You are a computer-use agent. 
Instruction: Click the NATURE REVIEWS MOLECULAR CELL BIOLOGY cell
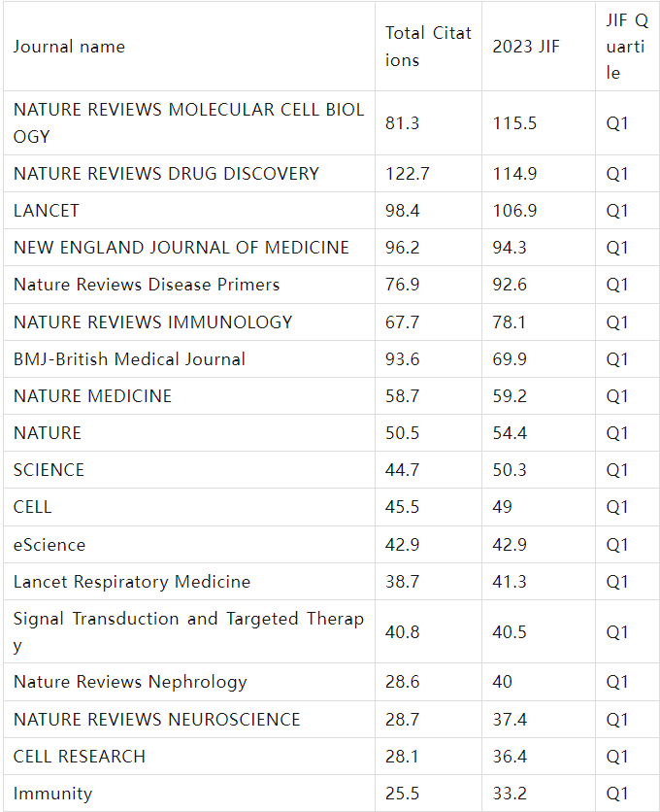(x=188, y=123)
